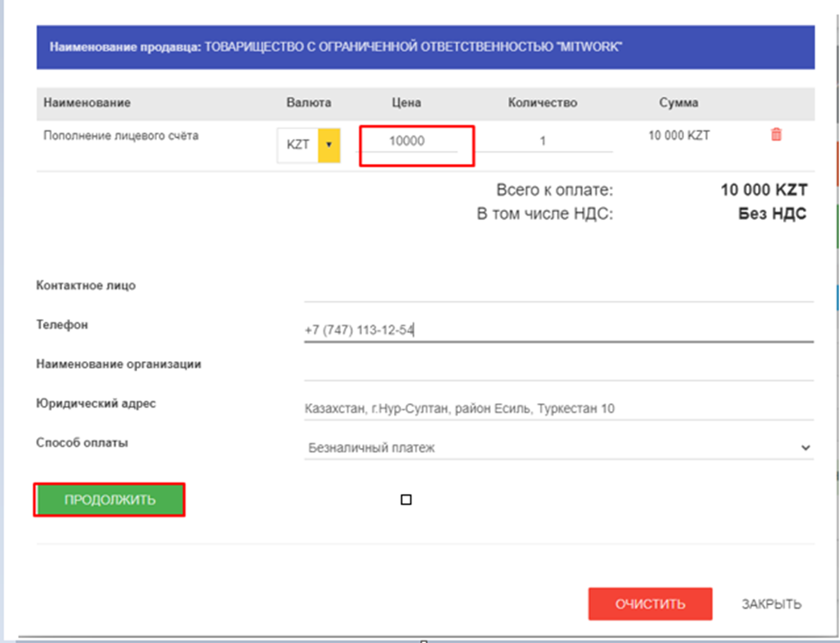Image resolution: width=840 pixels, height=643 pixels.
Task: Delete the row with the trash icon
Action: [x=775, y=135]
